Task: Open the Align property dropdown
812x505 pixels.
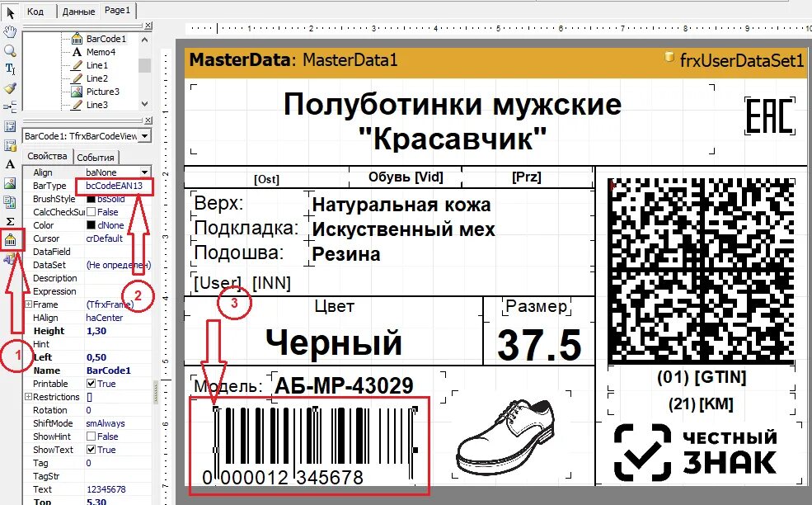Action: coord(144,172)
